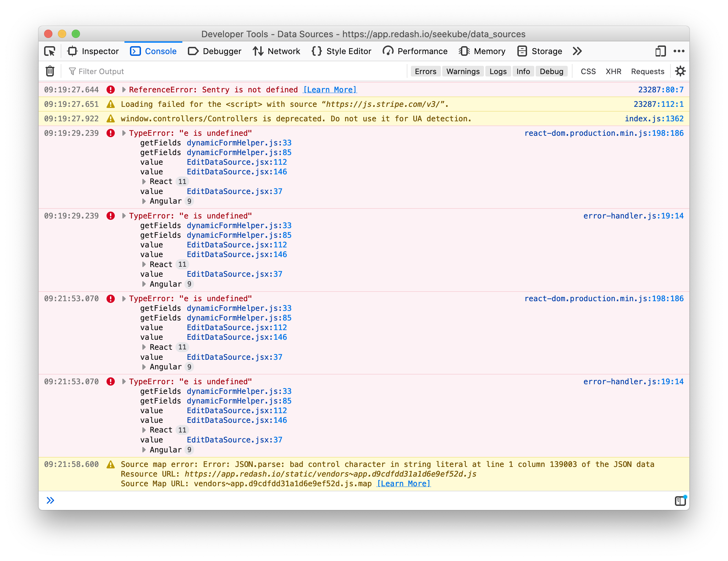Open console settings gear icon

[x=680, y=71]
